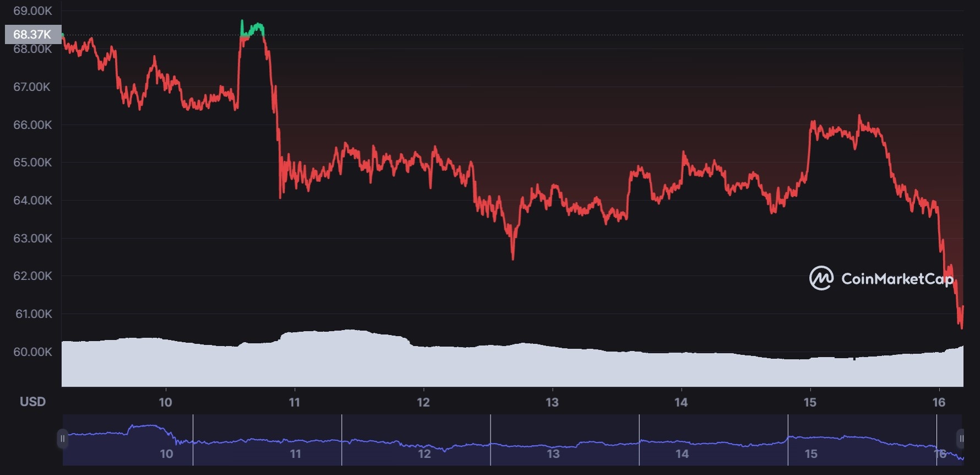Click the 68.00K axis label
980x475 pixels.
(32, 50)
